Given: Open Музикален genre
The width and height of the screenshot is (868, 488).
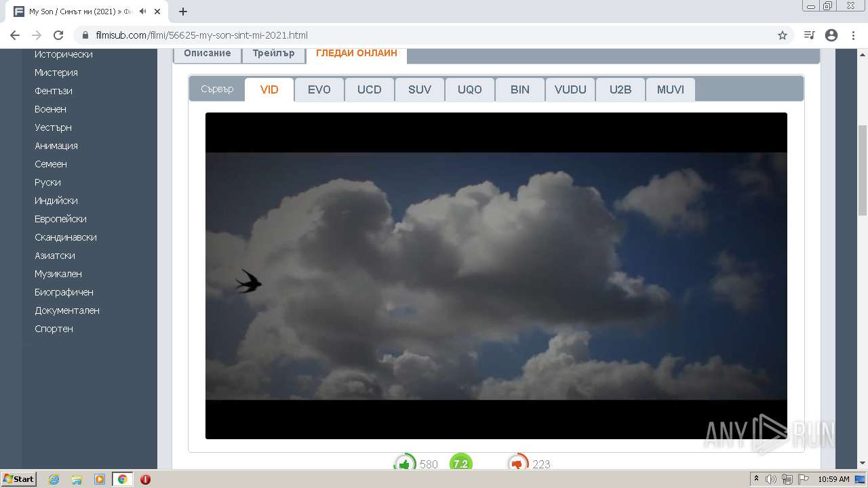Looking at the screenshot, I should tap(58, 274).
